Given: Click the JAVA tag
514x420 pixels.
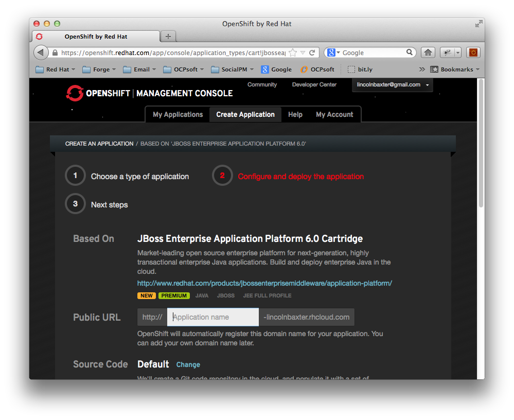Looking at the screenshot, I should coord(202,296).
